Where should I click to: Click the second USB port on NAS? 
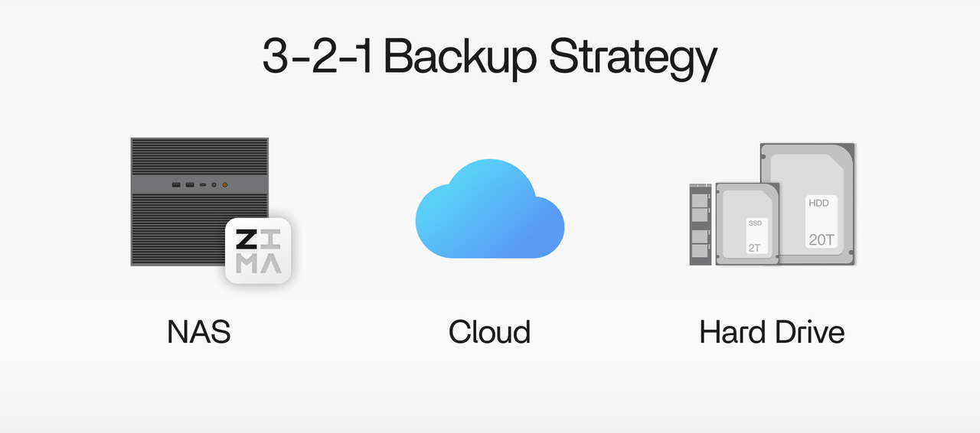point(190,184)
